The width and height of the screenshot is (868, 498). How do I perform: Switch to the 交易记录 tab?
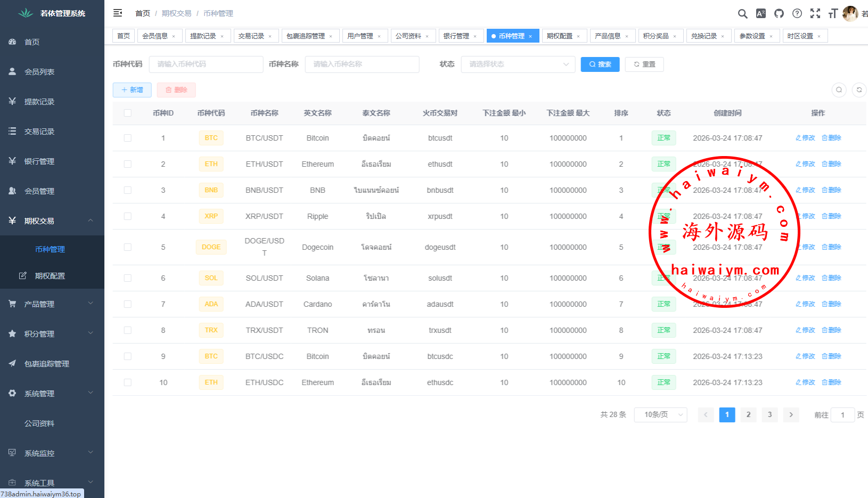[255, 36]
